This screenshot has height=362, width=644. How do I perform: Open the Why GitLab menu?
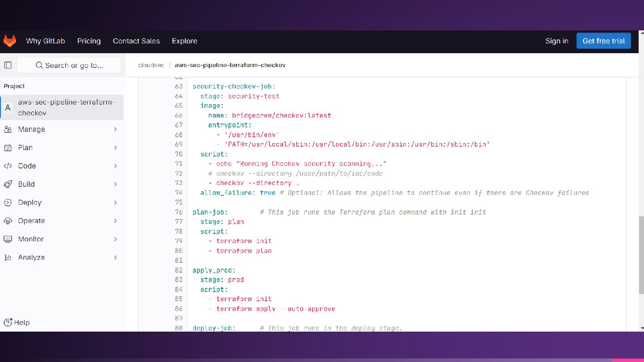pyautogui.click(x=46, y=41)
